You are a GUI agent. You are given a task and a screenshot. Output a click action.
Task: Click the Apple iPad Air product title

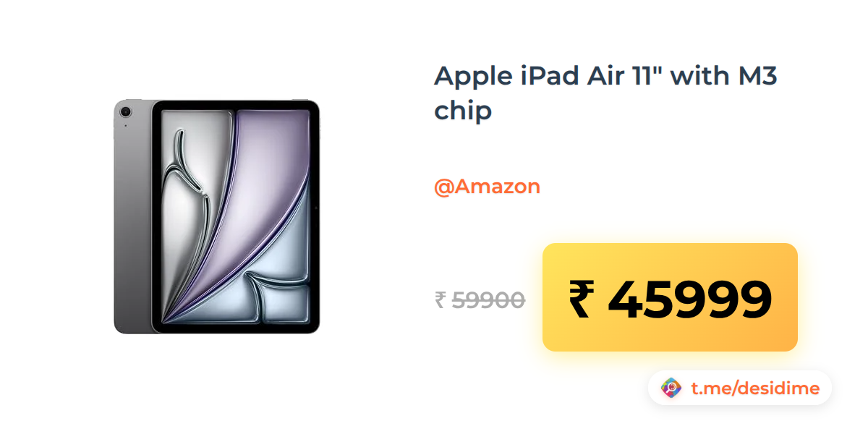[x=605, y=93]
